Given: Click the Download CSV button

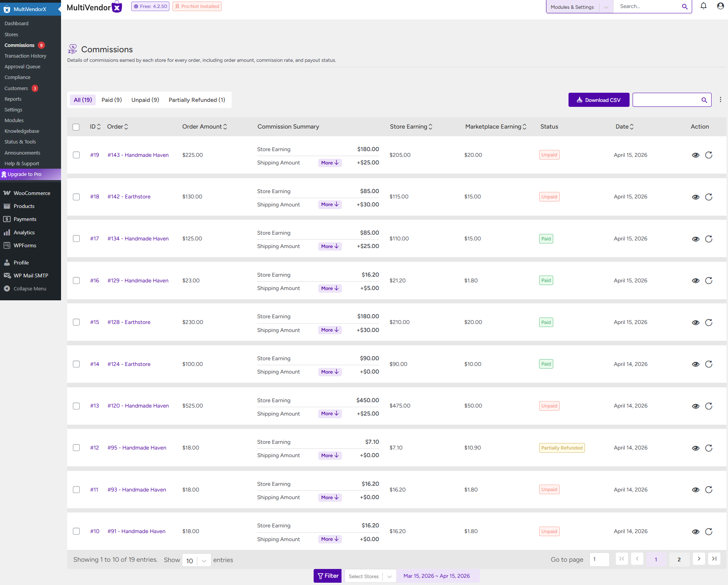Looking at the screenshot, I should click(598, 100).
